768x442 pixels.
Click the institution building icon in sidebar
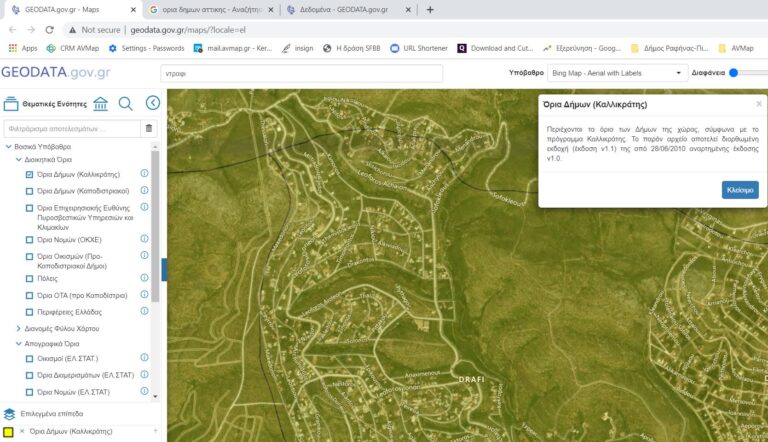click(101, 103)
